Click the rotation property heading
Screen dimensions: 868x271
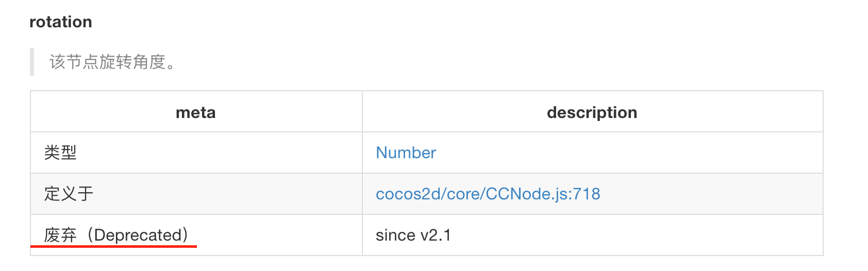pyautogui.click(x=61, y=22)
